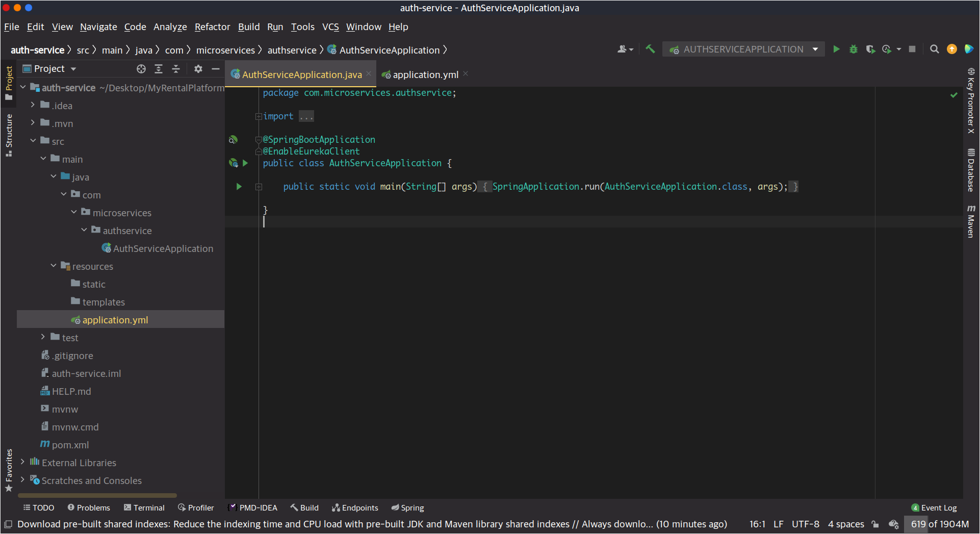Collapse all nodes in Project tree

[176, 68]
